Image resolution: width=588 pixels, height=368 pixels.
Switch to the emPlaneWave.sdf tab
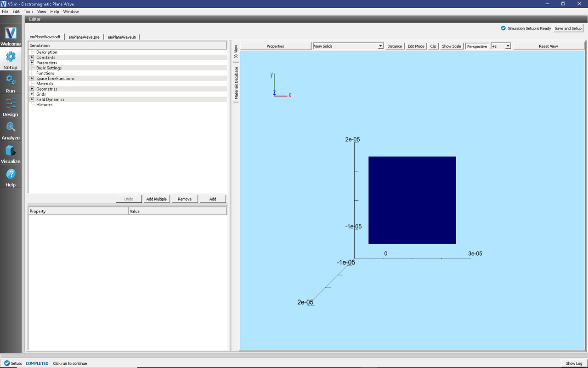point(45,37)
